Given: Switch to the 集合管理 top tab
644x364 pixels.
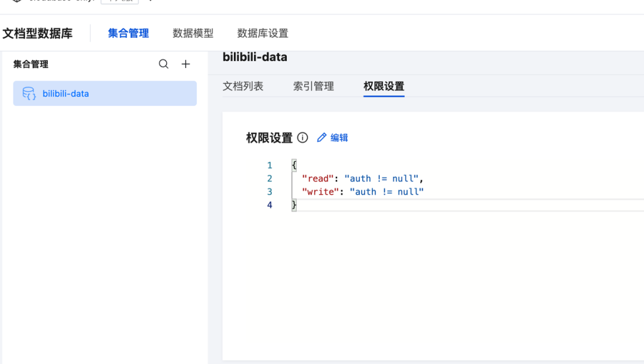Looking at the screenshot, I should point(128,33).
